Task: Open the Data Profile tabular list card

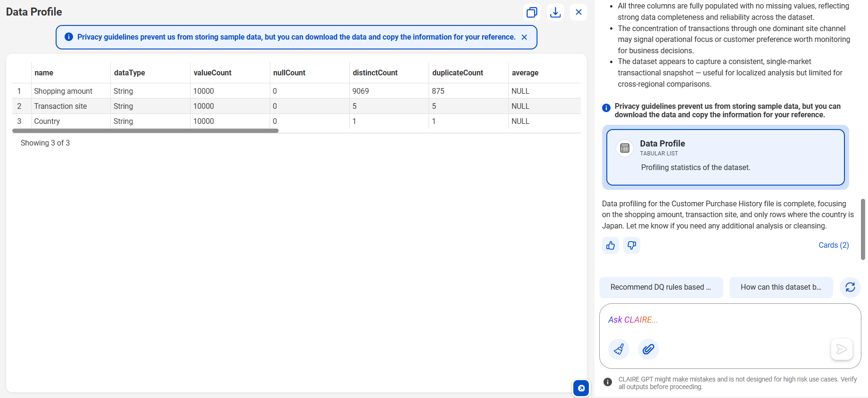Action: pyautogui.click(x=725, y=157)
